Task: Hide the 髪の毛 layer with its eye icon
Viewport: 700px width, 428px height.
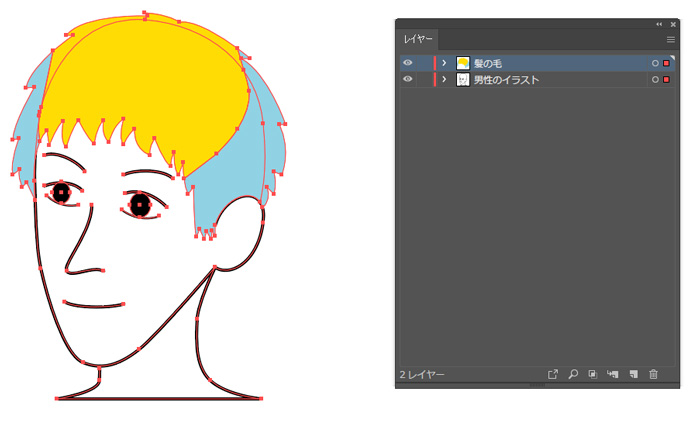Action: 408,63
